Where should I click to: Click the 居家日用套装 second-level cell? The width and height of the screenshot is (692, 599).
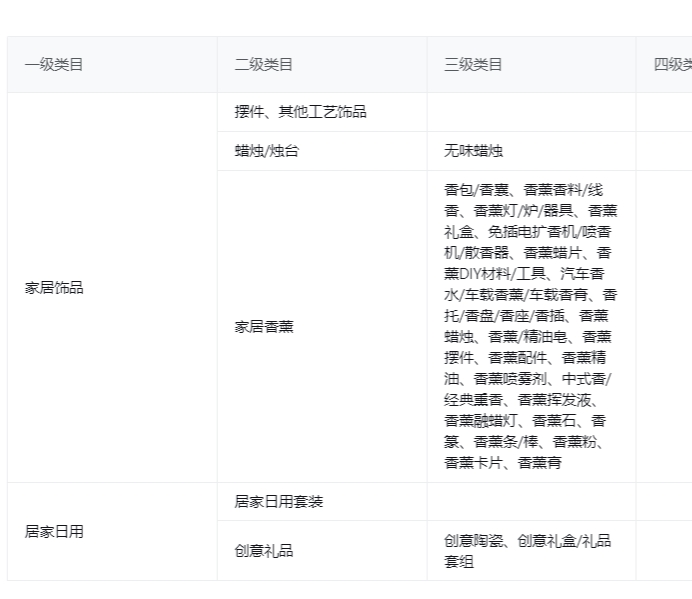(279, 501)
